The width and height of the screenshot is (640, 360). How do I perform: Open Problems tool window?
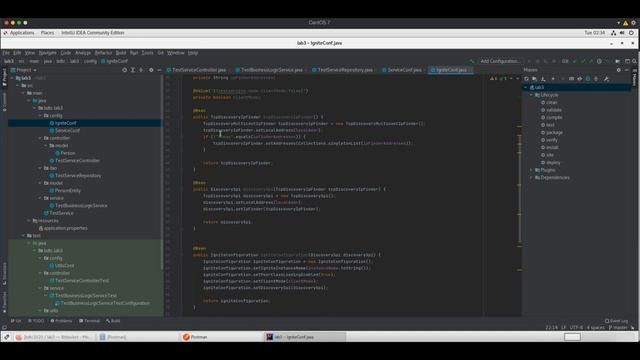[x=61, y=321]
